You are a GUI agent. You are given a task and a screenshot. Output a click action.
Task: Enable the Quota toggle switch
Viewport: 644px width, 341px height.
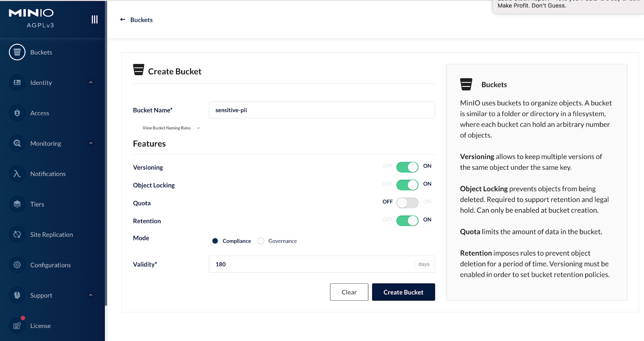tap(407, 203)
